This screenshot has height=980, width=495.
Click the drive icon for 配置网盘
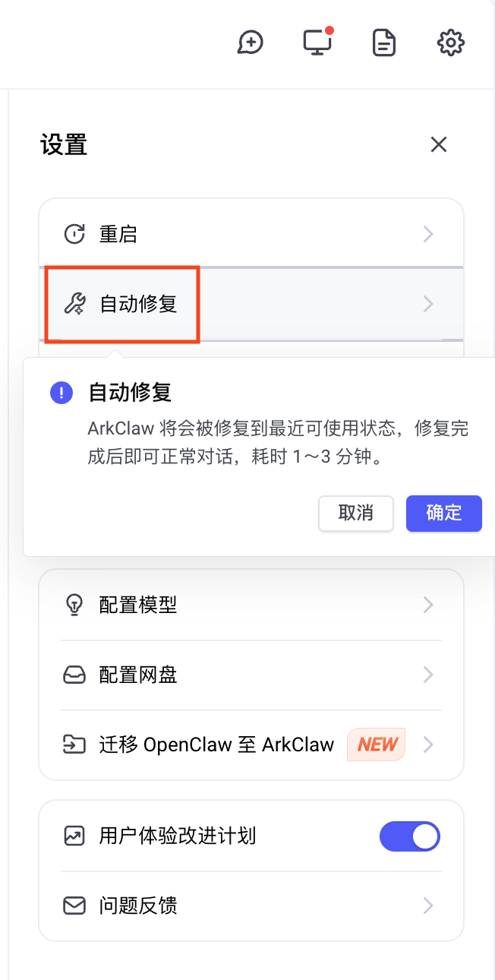(x=74, y=675)
